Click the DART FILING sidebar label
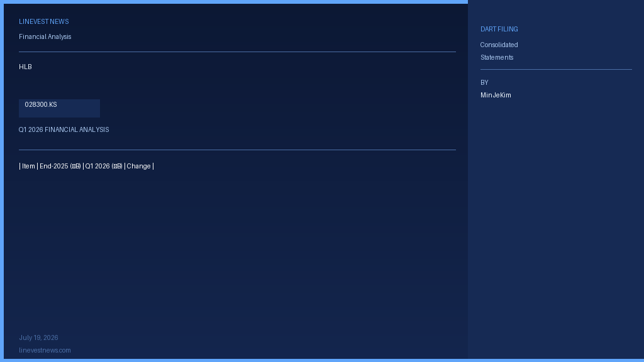644x362 pixels. [x=499, y=29]
